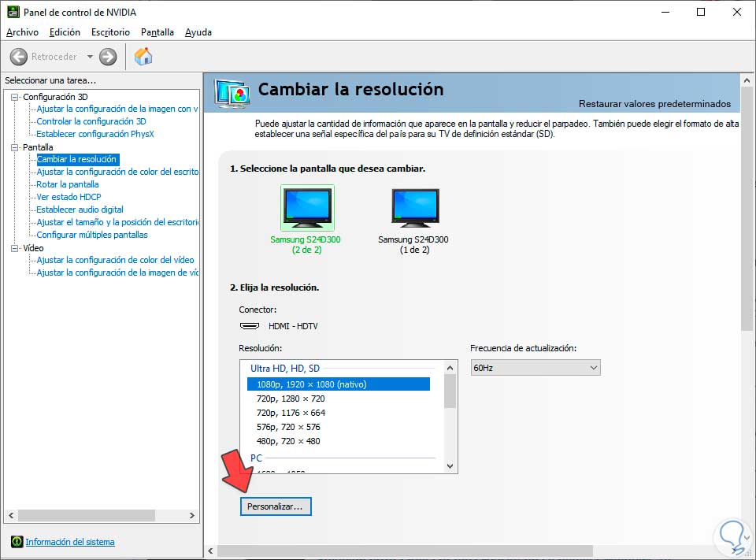Collapse the Configuración 3D tree node
This screenshot has height=560, width=756.
(14, 97)
